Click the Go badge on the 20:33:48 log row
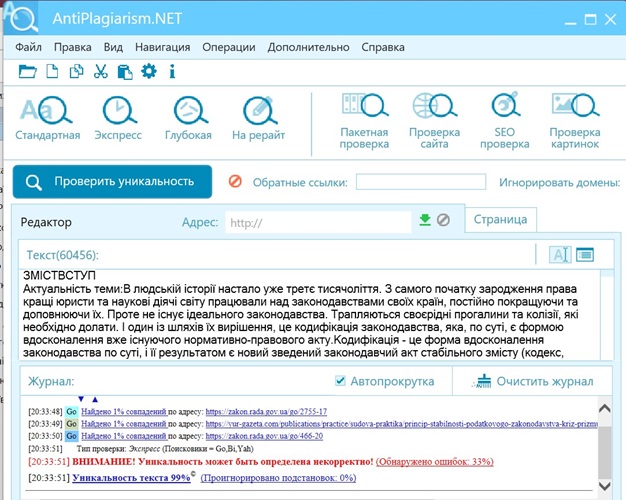The width and height of the screenshot is (626, 500). (71, 411)
